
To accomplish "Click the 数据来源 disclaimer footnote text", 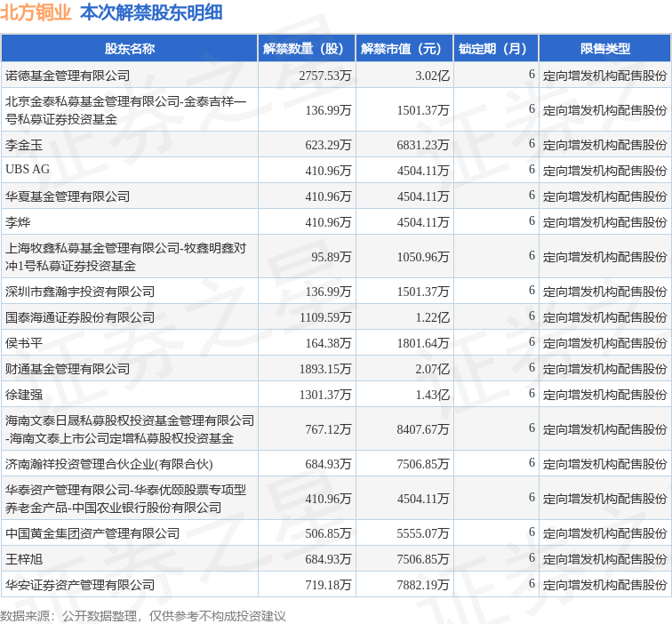I will [142, 614].
